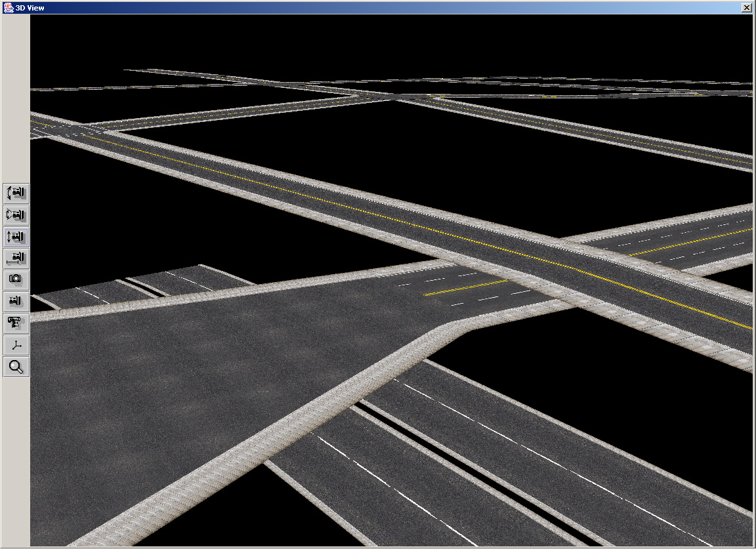This screenshot has height=549, width=756.
Task: Select the magnifying glass zoom tool
Action: click(x=16, y=367)
